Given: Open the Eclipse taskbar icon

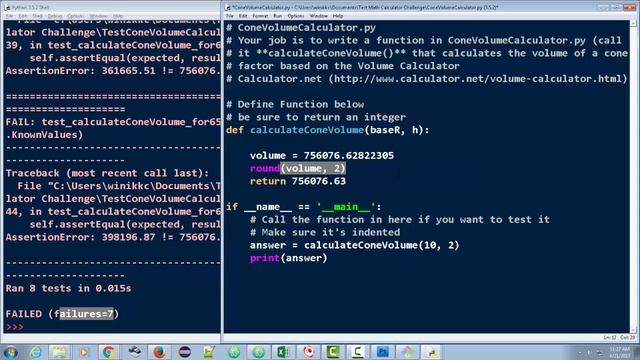Looking at the screenshot, I should pos(184,352).
